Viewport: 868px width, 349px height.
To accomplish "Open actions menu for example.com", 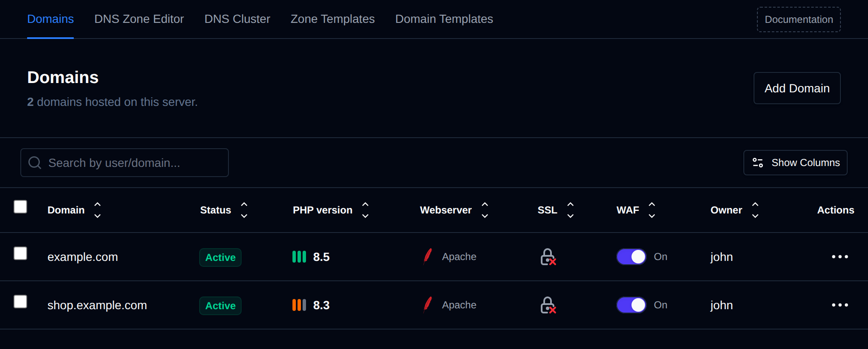I will tap(840, 257).
